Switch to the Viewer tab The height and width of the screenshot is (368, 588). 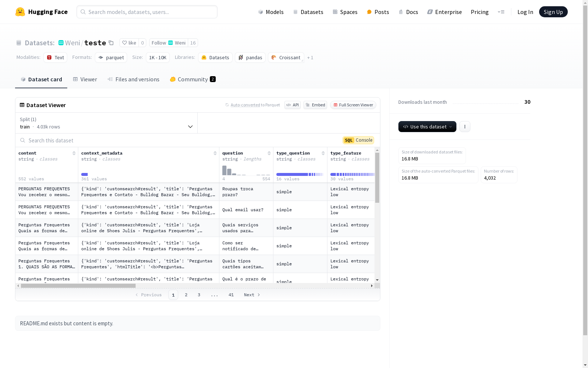pyautogui.click(x=85, y=79)
